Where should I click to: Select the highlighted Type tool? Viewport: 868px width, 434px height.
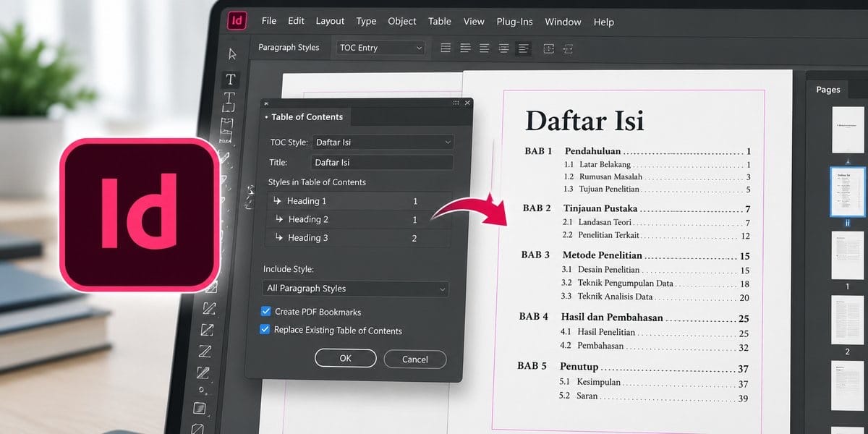(x=230, y=79)
